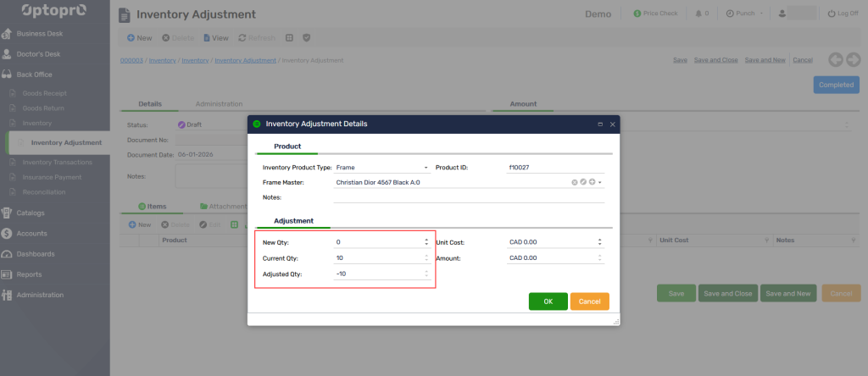Switch to the Administration tab
Viewport: 868px width, 376px height.
click(219, 103)
